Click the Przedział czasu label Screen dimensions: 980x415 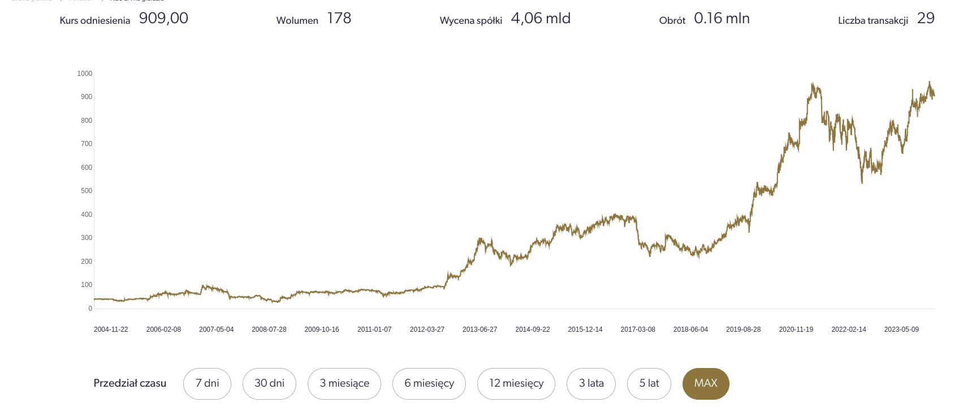coord(130,383)
